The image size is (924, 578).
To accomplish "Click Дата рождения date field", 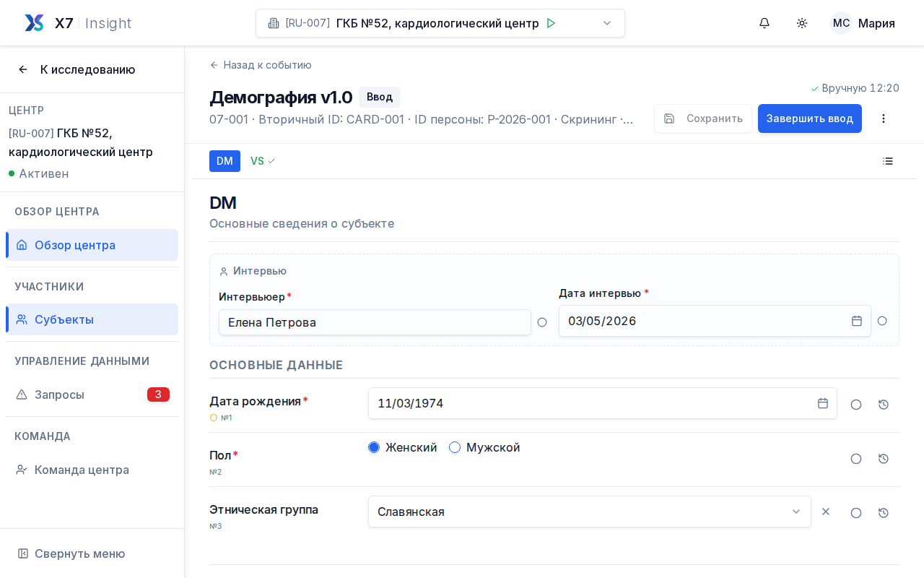I will (603, 403).
